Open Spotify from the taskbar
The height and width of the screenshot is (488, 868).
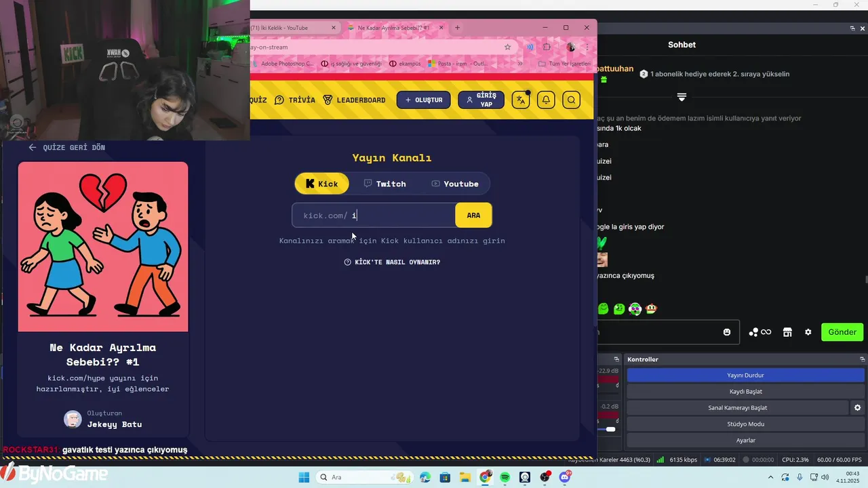point(505,477)
